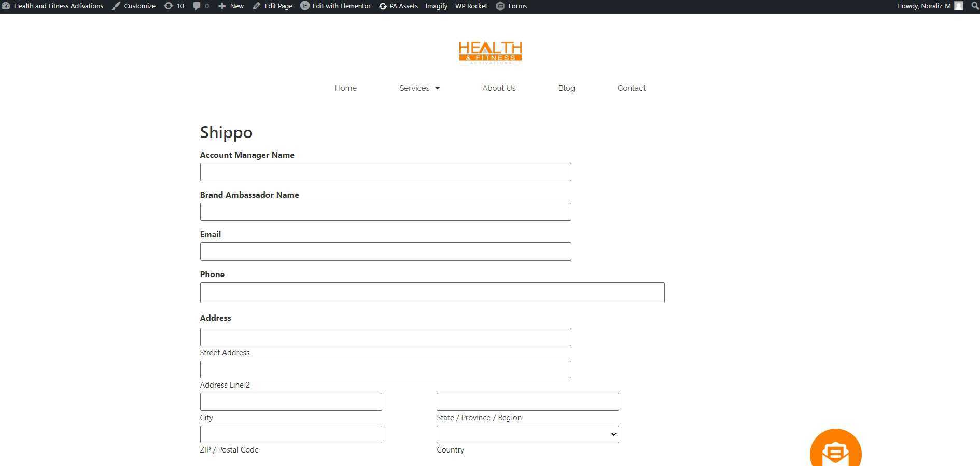Click the Health & Fitness logo

pyautogui.click(x=491, y=52)
